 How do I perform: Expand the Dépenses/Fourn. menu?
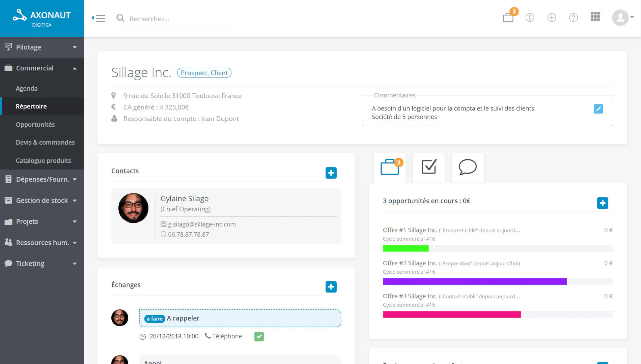(x=42, y=179)
